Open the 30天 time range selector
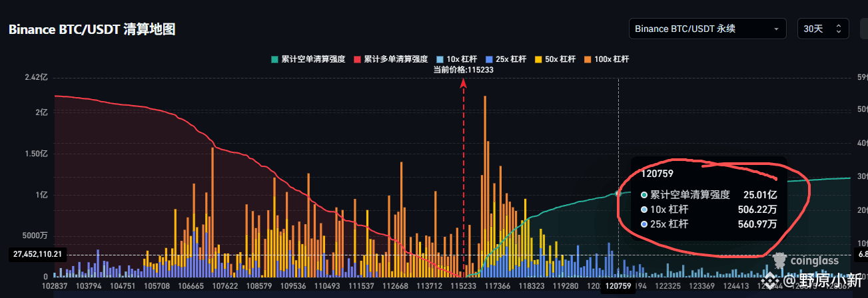 [x=823, y=29]
